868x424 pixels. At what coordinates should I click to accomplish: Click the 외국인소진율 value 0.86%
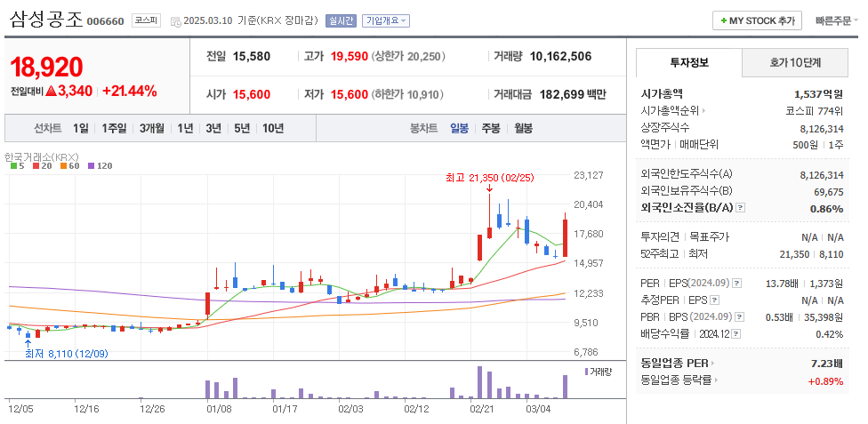(828, 209)
